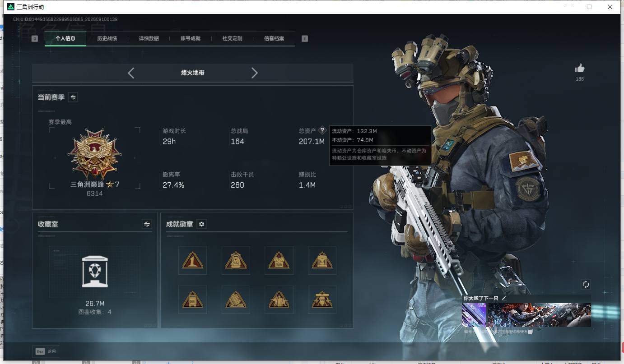This screenshot has height=364, width=624.
Task: Copy the player ID number with copy icon
Action: (x=531, y=332)
